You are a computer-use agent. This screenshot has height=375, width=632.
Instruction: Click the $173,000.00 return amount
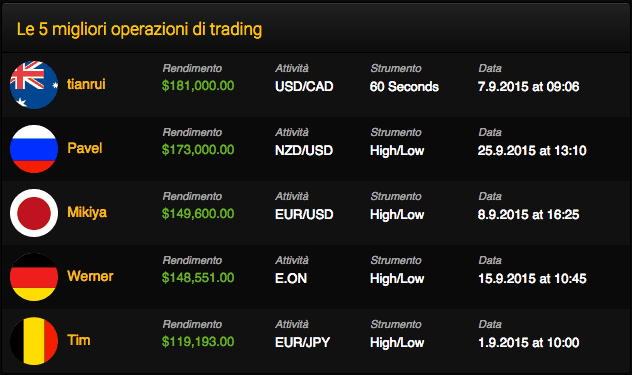tap(198, 150)
